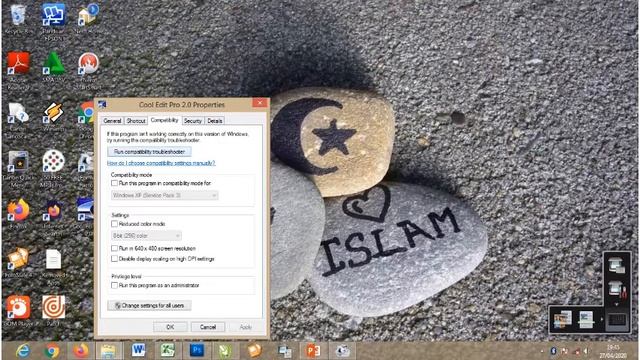The width and height of the screenshot is (640, 360).
Task: Switch to the General tab
Action: pos(112,121)
